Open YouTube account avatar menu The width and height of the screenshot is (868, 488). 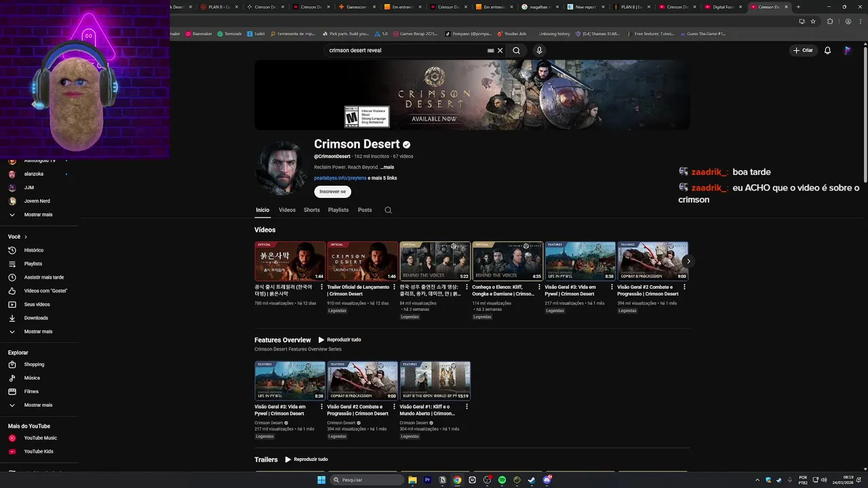tap(847, 50)
